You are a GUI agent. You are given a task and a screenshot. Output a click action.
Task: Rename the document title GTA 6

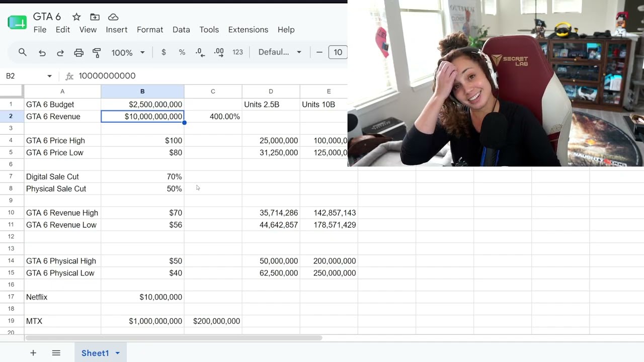(x=47, y=17)
